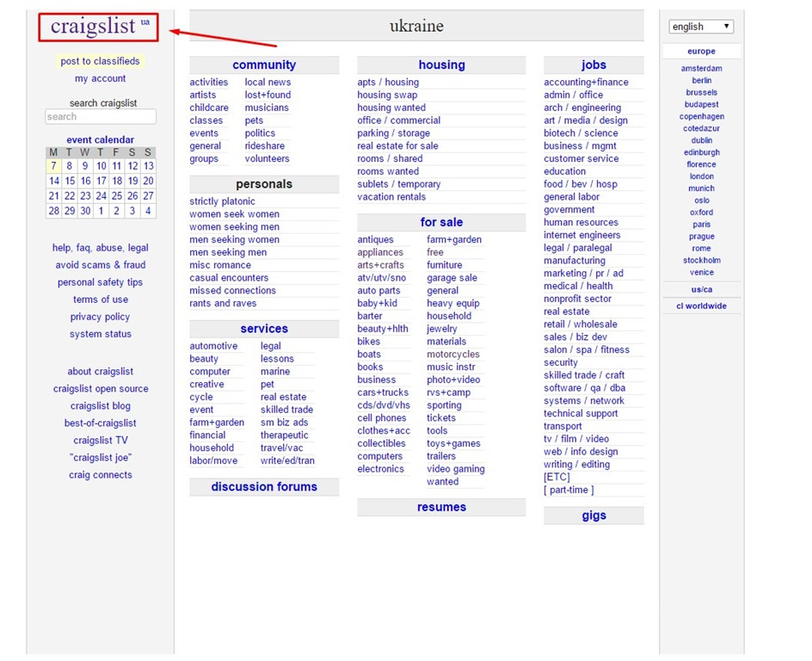Open about craigslist link

pyautogui.click(x=101, y=372)
